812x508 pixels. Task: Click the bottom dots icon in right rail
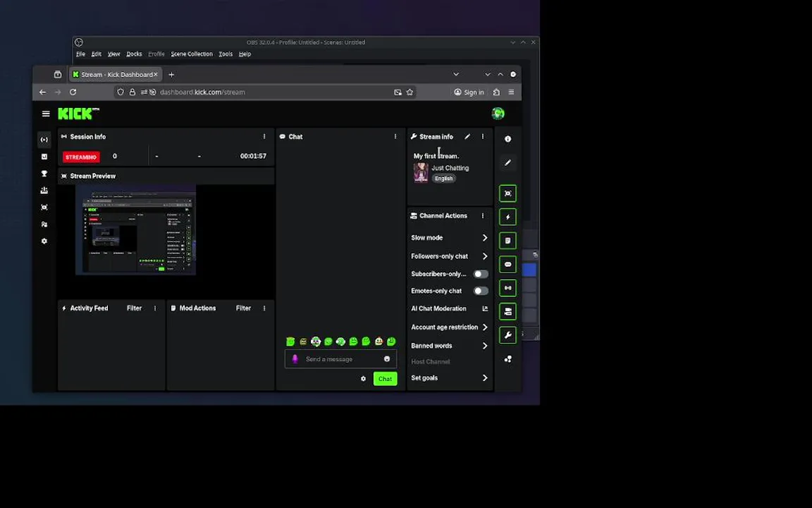click(x=508, y=358)
